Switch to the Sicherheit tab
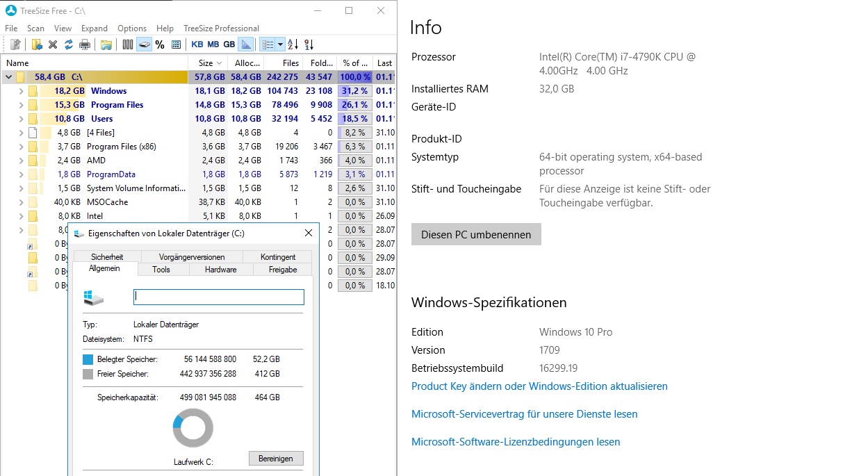Screen dimensions: 868x476 107,257
